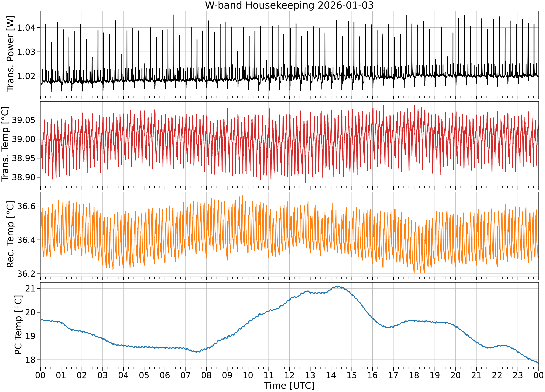This screenshot has width=545, height=392.
Task: Click the 1.04 tick on transmitter power axis
Action: point(26,28)
